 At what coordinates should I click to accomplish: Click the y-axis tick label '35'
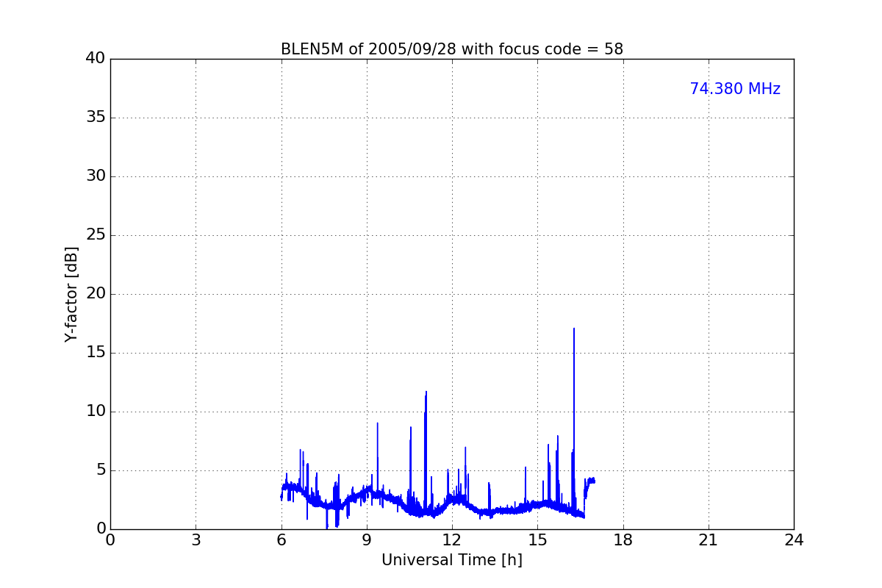point(96,118)
